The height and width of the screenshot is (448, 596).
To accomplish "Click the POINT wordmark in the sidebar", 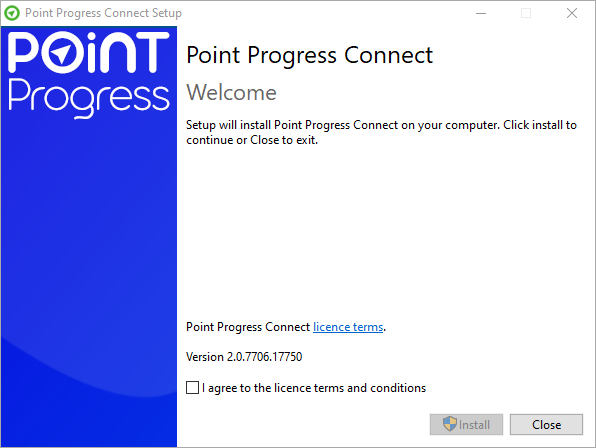I will 89,52.
